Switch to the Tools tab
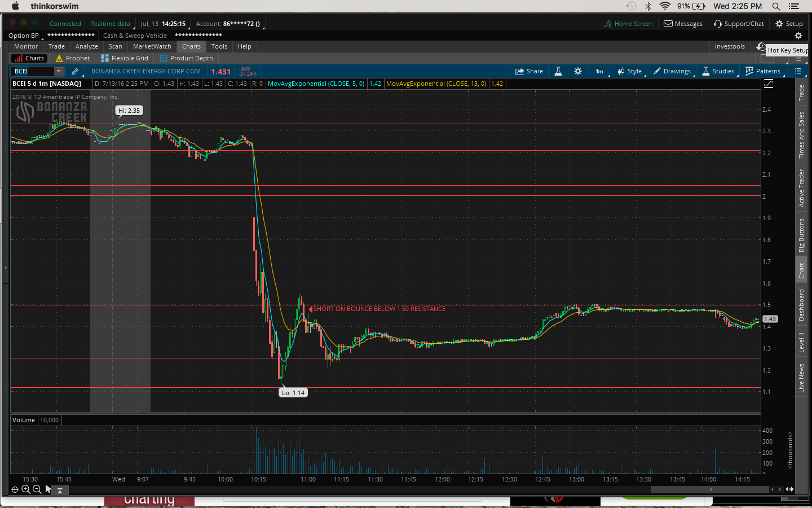This screenshot has width=812, height=508. pyautogui.click(x=219, y=46)
